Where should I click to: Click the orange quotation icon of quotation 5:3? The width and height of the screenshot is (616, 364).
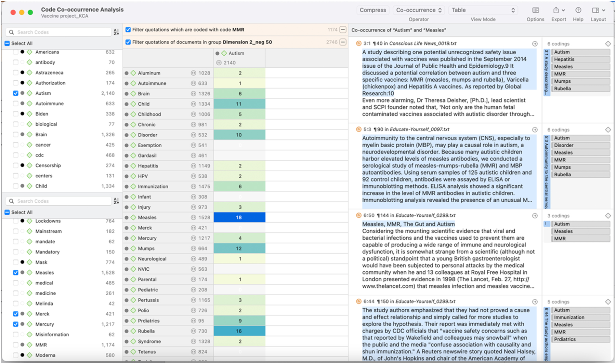click(x=356, y=129)
